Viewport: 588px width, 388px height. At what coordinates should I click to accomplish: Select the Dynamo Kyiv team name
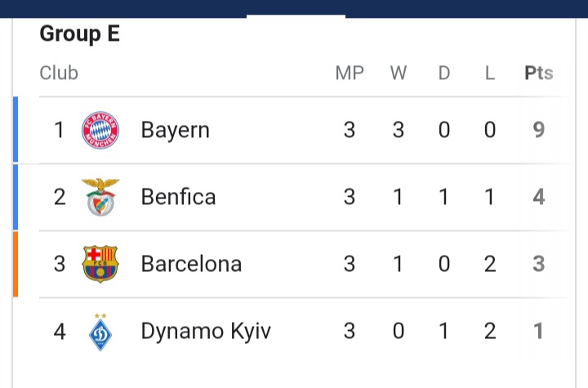tap(206, 332)
